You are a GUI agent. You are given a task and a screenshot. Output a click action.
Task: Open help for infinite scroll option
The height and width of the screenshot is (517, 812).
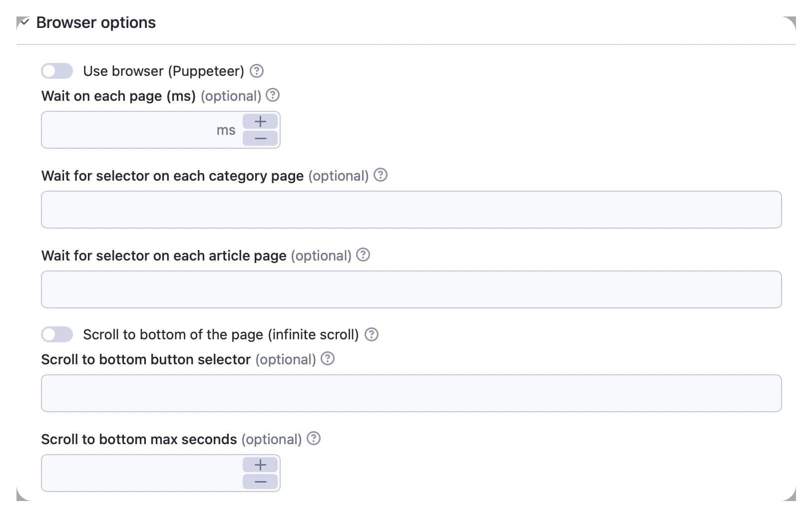click(372, 334)
